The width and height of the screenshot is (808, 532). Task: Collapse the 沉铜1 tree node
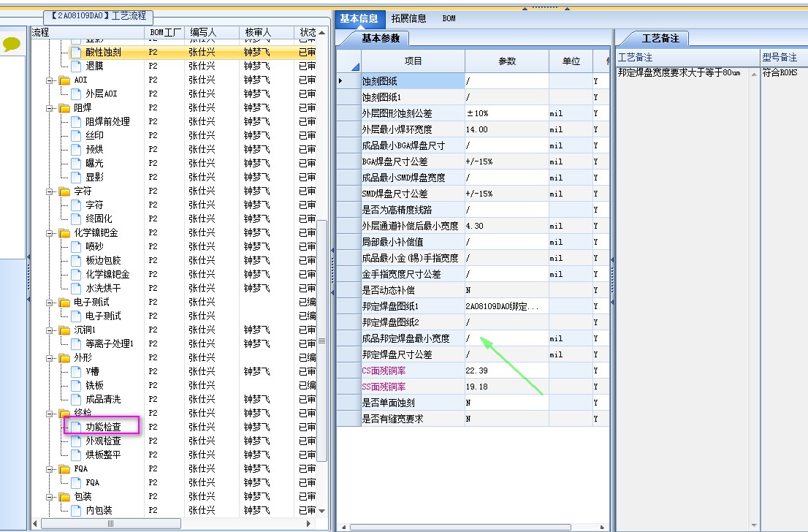pos(50,330)
